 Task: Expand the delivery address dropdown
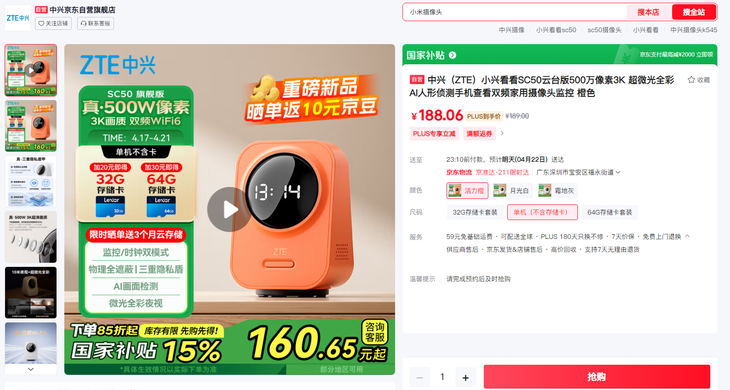pos(618,172)
